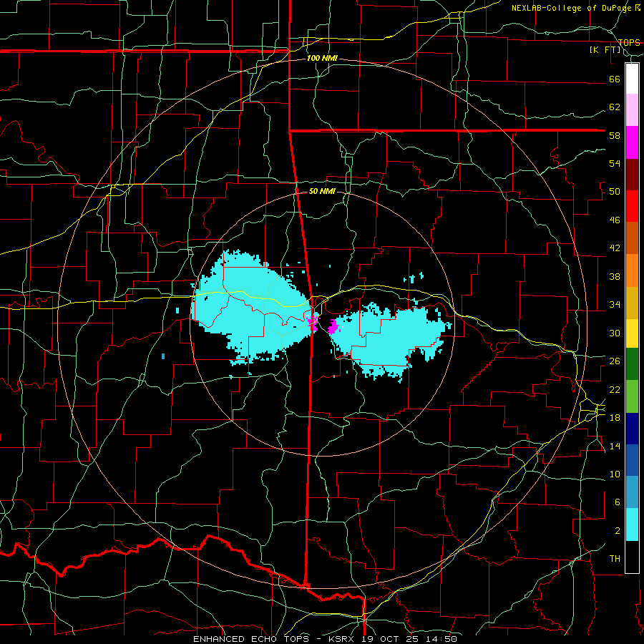Click the legend value "2"
Screen dimensions: 644x644
[617, 531]
